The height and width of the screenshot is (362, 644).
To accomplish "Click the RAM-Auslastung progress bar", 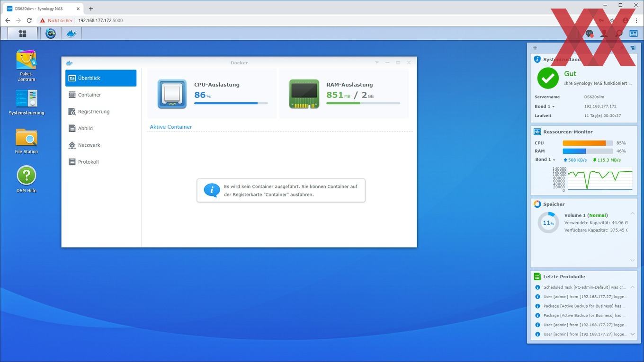I will tap(363, 103).
